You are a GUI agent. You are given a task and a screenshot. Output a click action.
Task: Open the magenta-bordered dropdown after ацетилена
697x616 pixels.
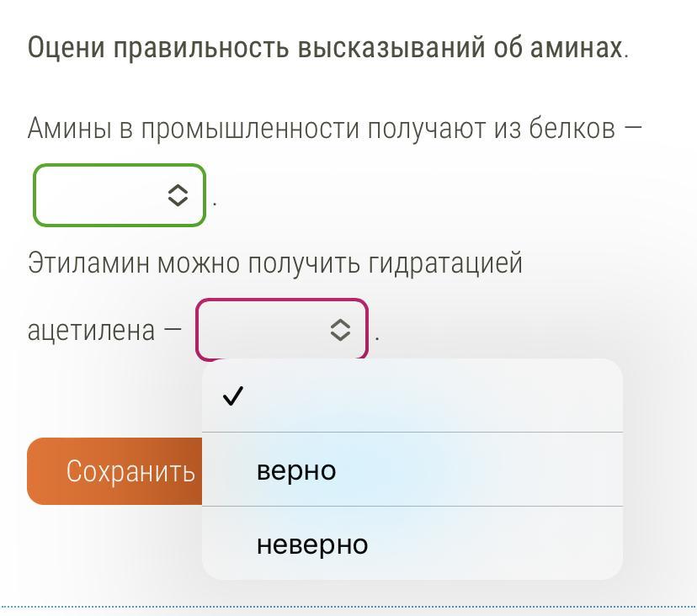(282, 329)
